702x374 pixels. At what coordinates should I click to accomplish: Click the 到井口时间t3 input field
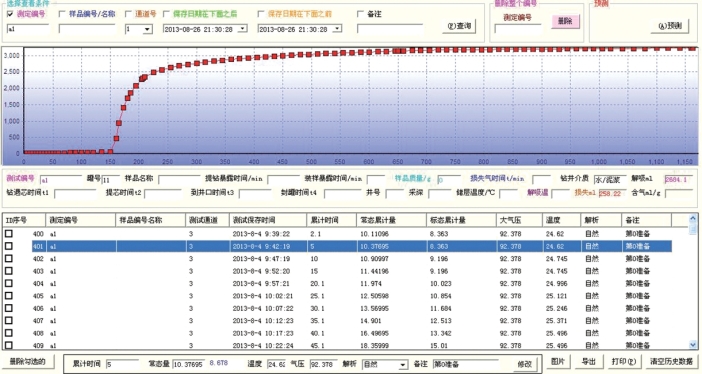[x=255, y=194]
